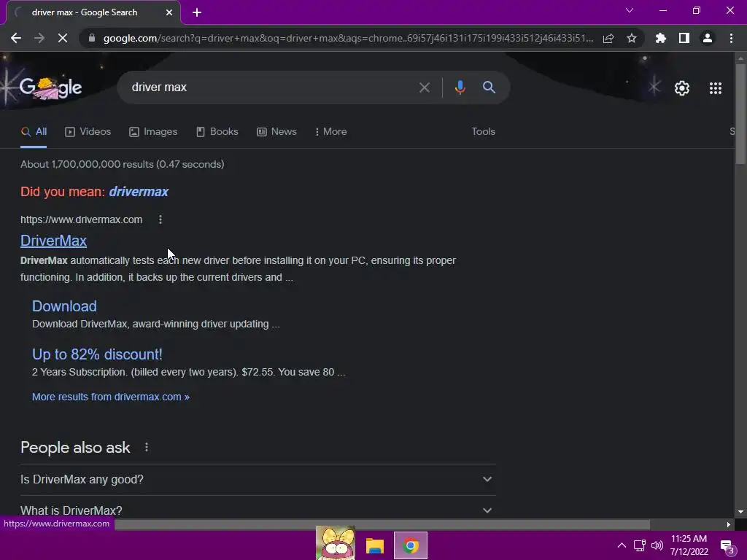Share this page using the share icon
The image size is (747, 560).
pyautogui.click(x=608, y=38)
